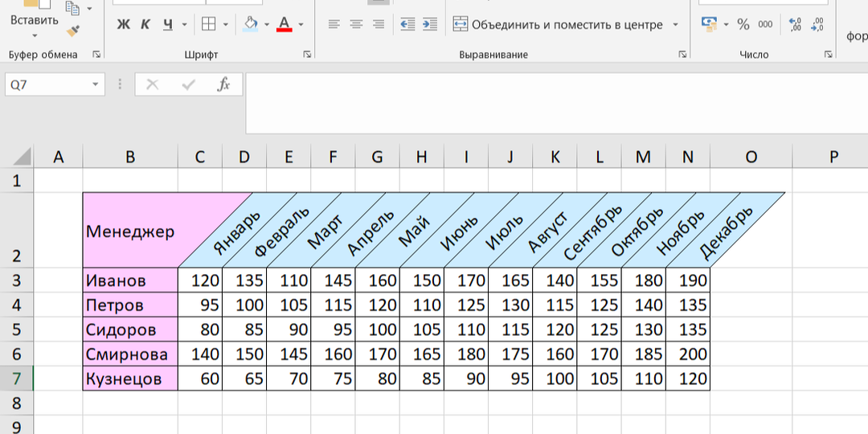Open Выравнивание dialog launcher

(682, 55)
